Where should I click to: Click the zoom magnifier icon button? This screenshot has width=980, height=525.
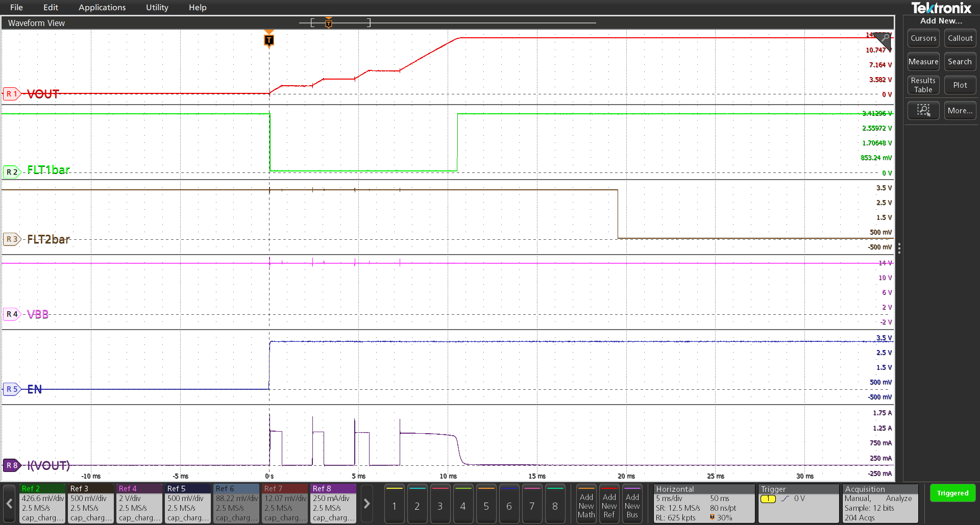pyautogui.click(x=923, y=110)
